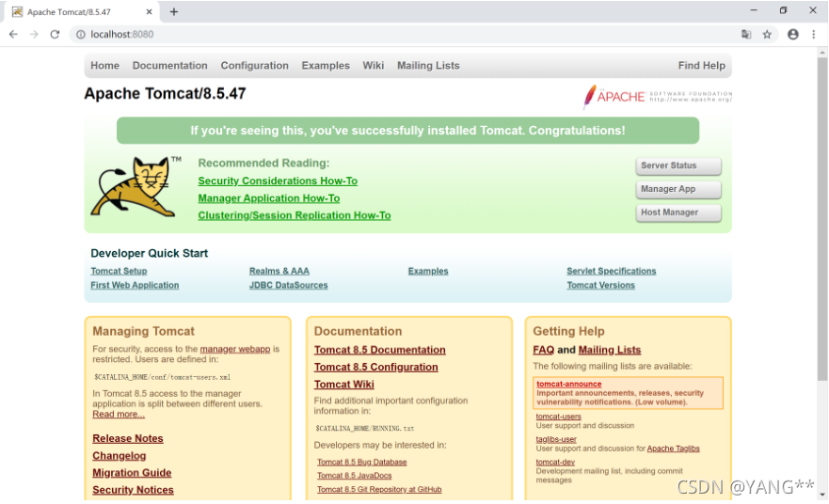
Task: Open the Security Notices link
Action: [133, 490]
